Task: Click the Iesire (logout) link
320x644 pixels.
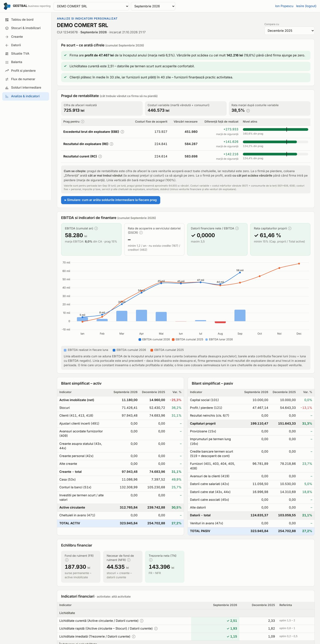Action: tap(306, 6)
